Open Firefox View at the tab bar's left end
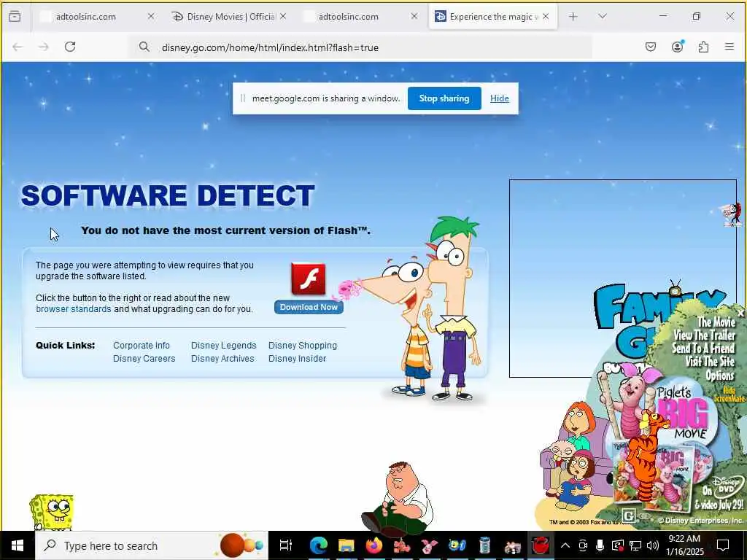Screen dimensions: 747x560 pos(15,17)
